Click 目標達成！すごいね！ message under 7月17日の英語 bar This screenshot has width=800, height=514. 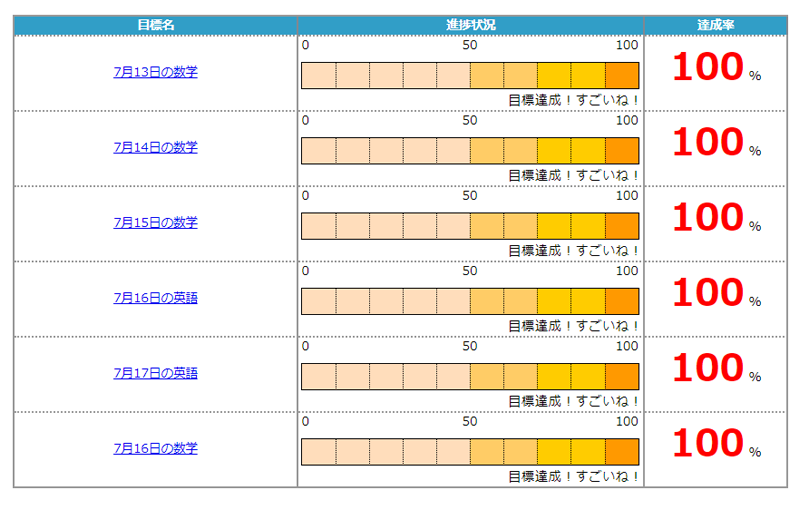tap(573, 400)
